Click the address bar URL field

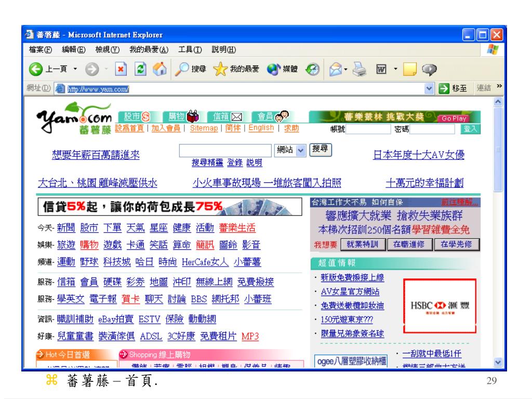[x=239, y=89]
